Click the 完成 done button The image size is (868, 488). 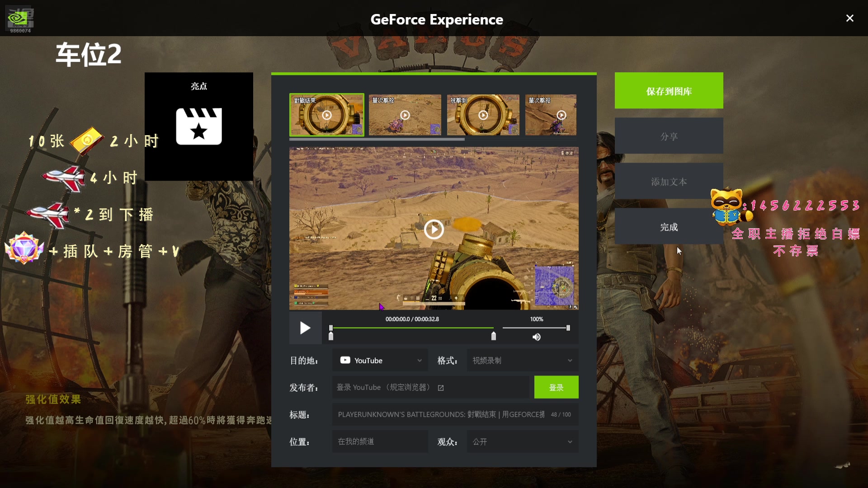669,226
